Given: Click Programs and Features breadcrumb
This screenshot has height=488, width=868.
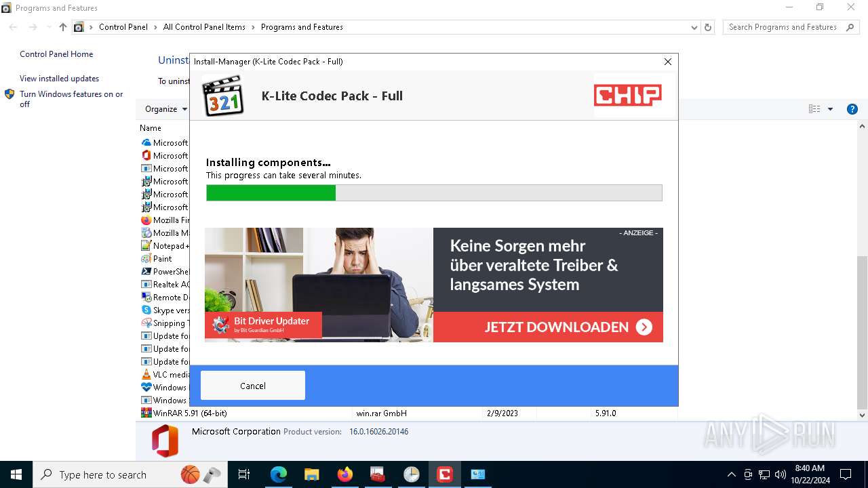Looking at the screenshot, I should tap(302, 27).
